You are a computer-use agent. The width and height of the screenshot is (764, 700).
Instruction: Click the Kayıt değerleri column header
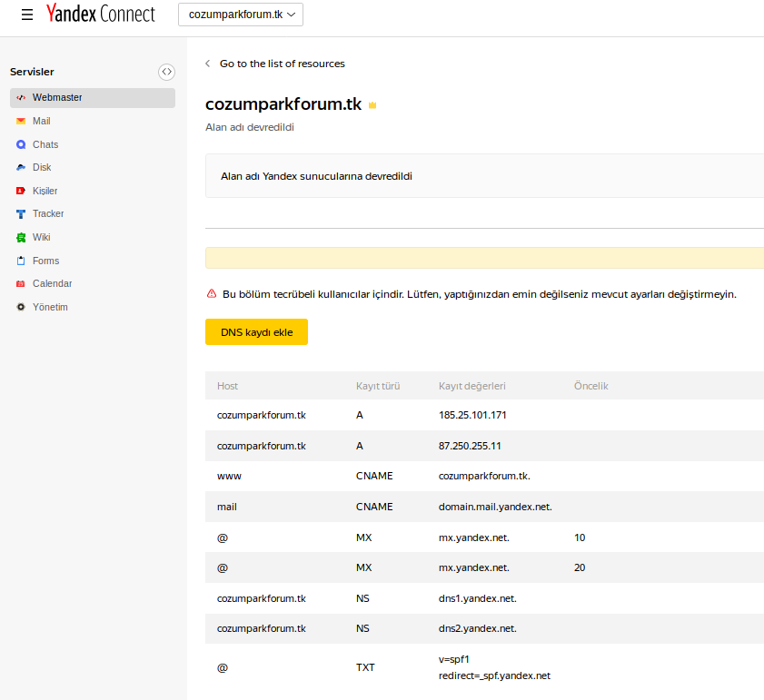[x=472, y=386]
